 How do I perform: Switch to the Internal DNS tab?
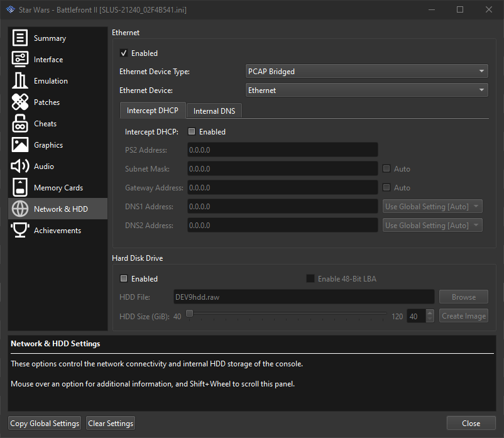214,111
